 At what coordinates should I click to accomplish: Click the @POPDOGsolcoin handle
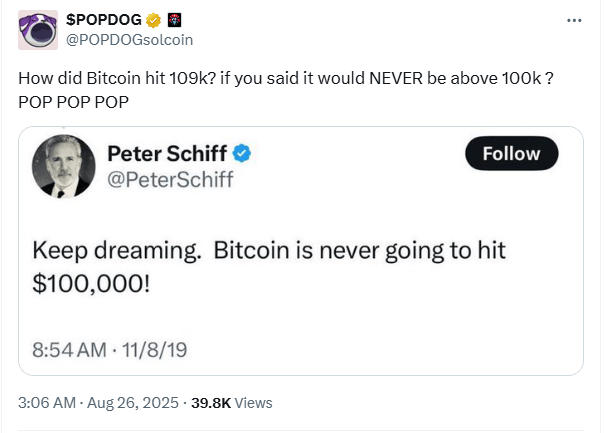click(129, 39)
